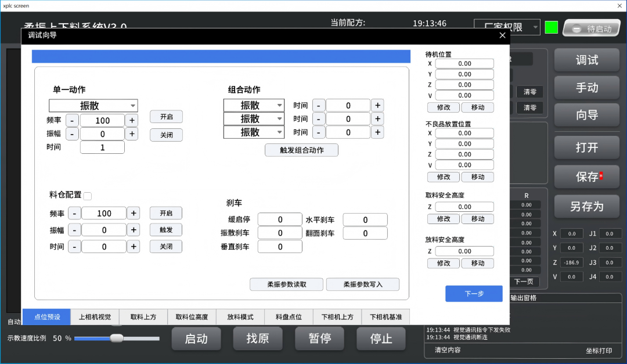Screen dimensions: 627x364
Task: Click 修改 under 不良品放置位置
Action: (444, 177)
